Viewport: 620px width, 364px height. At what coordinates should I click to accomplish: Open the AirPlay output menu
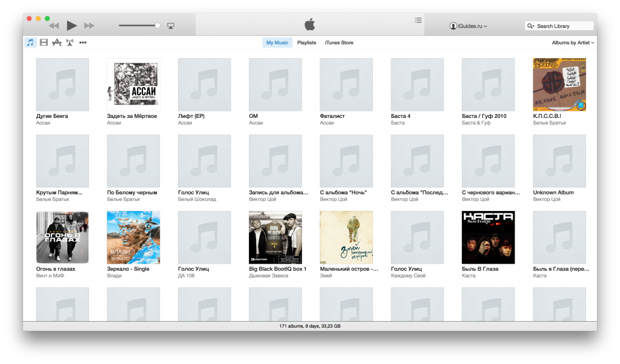tap(170, 25)
